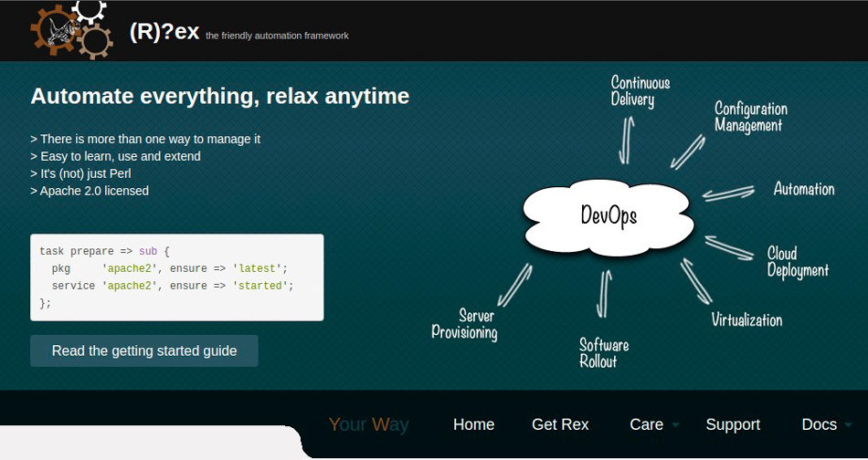Click the 'Apache 2.0 licensed' line

point(90,191)
